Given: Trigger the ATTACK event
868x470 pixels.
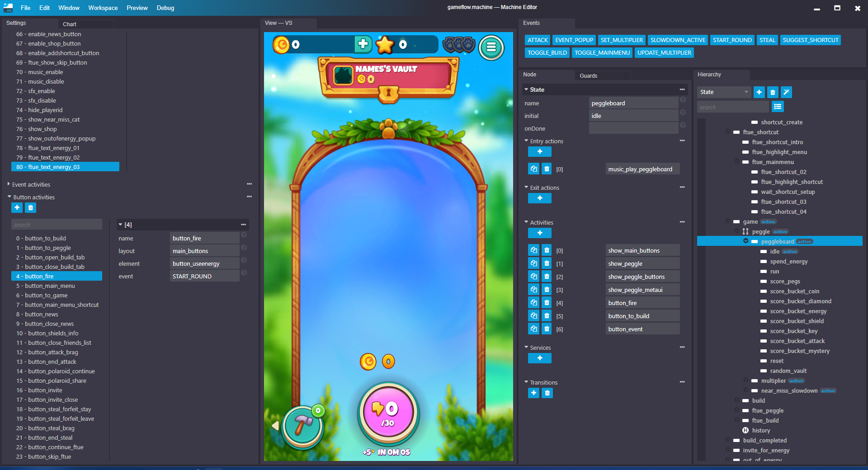Looking at the screenshot, I should click(538, 40).
